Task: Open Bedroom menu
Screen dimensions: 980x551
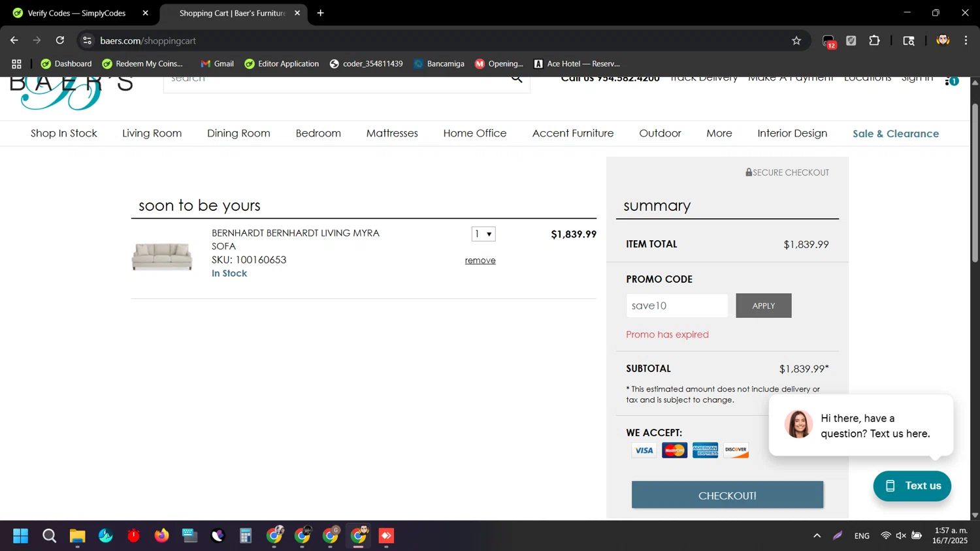Action: tap(318, 133)
